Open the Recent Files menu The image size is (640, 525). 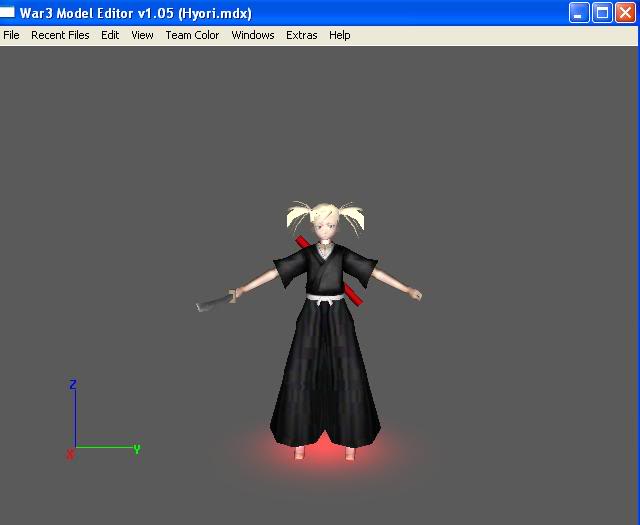[60, 36]
